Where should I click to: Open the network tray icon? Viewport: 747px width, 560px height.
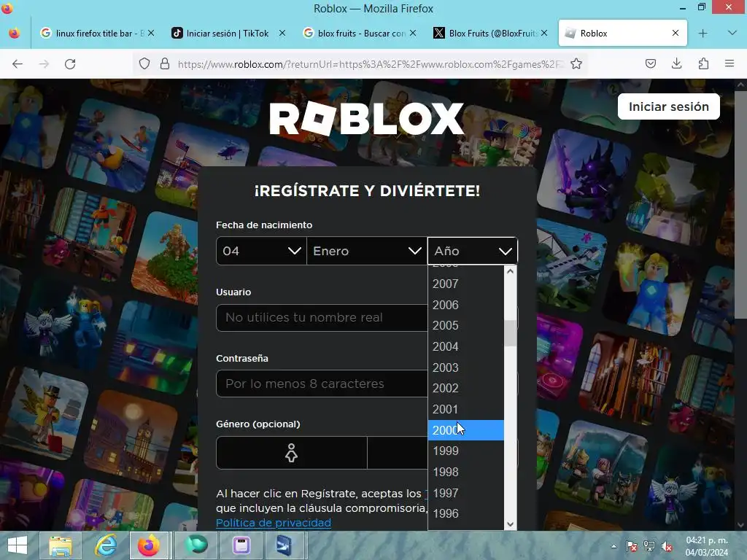tap(649, 546)
